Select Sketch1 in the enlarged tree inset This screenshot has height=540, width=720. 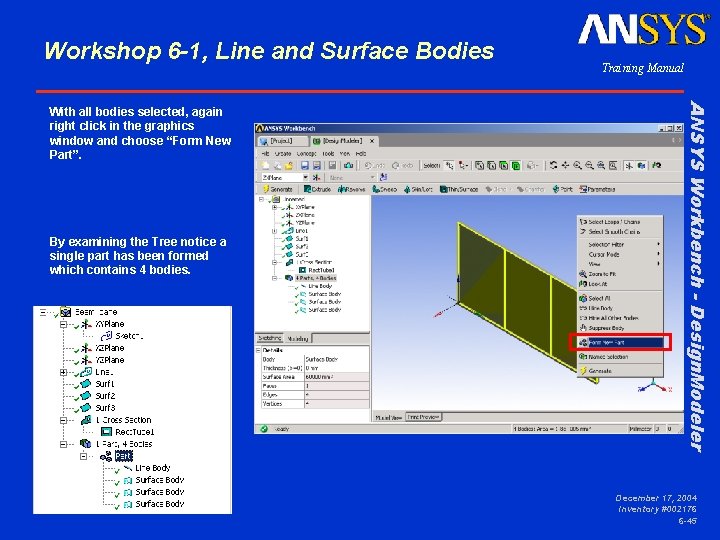(x=129, y=336)
